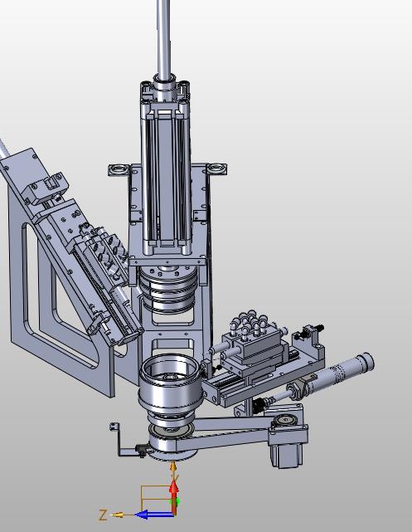Click the orange Z axis label

pyautogui.click(x=103, y=515)
